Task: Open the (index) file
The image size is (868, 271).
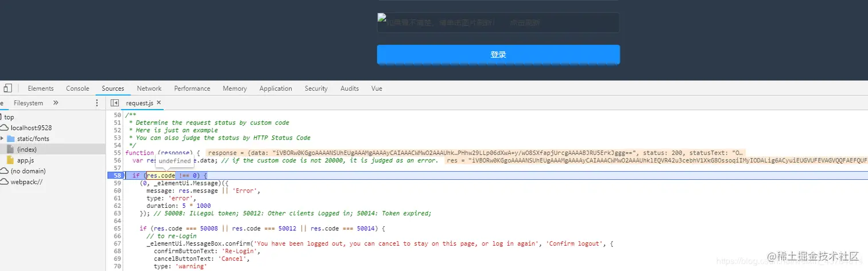Action: [x=26, y=149]
